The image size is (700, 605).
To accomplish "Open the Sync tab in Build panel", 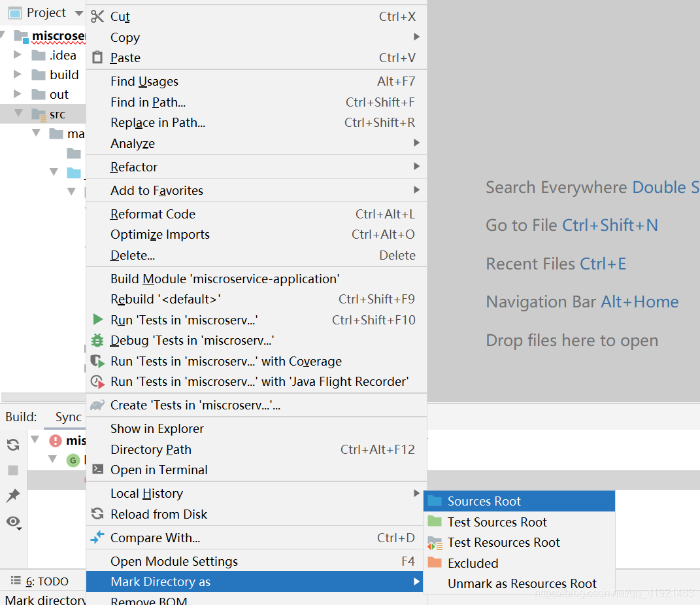I will [x=69, y=417].
